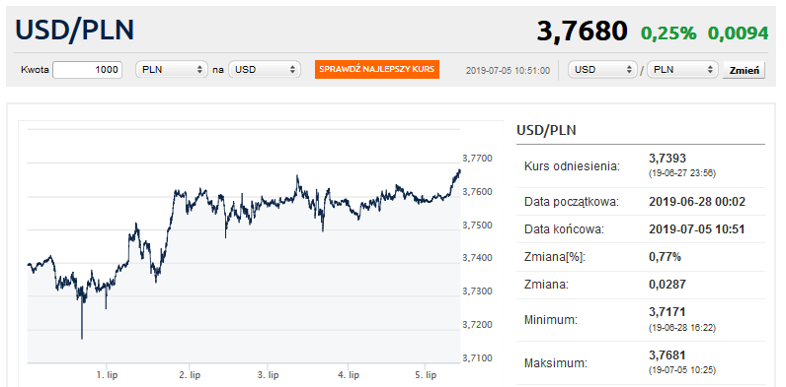Click the 3,7700 axis label on chart
Image resolution: width=786 pixels, height=387 pixels.
(x=477, y=158)
